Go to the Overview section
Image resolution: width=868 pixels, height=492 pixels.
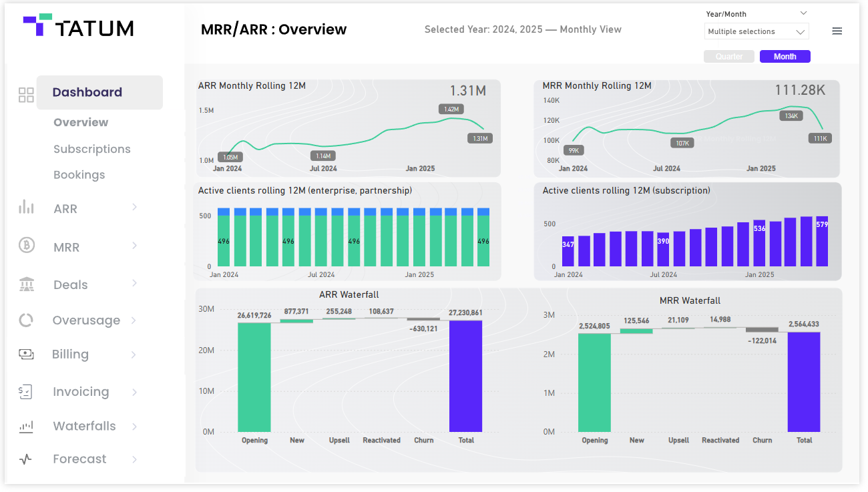pos(80,122)
